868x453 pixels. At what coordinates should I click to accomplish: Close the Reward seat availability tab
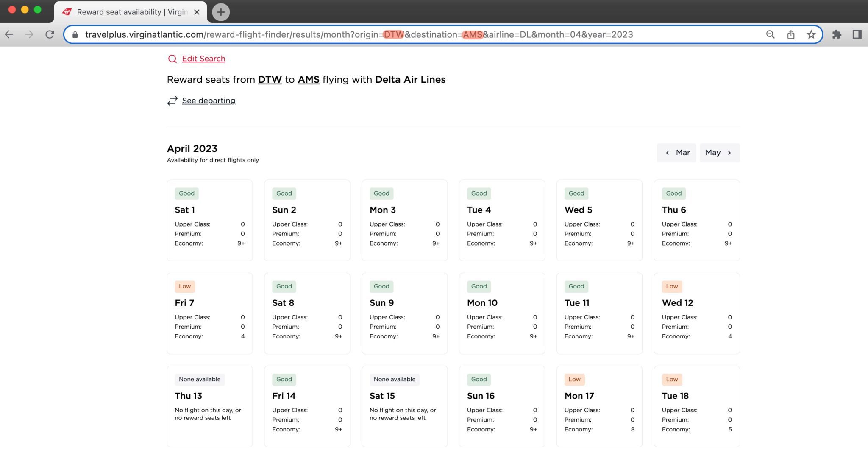(197, 12)
